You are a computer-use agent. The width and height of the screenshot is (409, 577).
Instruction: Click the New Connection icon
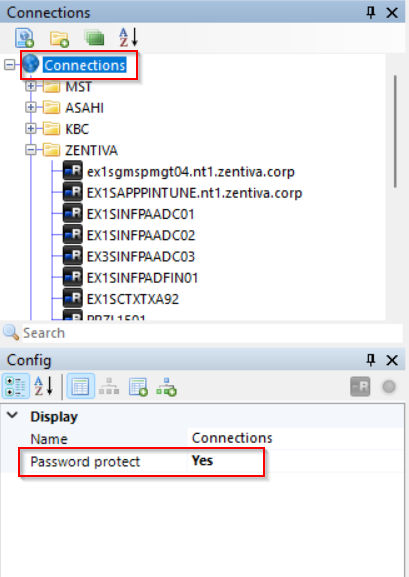point(25,38)
